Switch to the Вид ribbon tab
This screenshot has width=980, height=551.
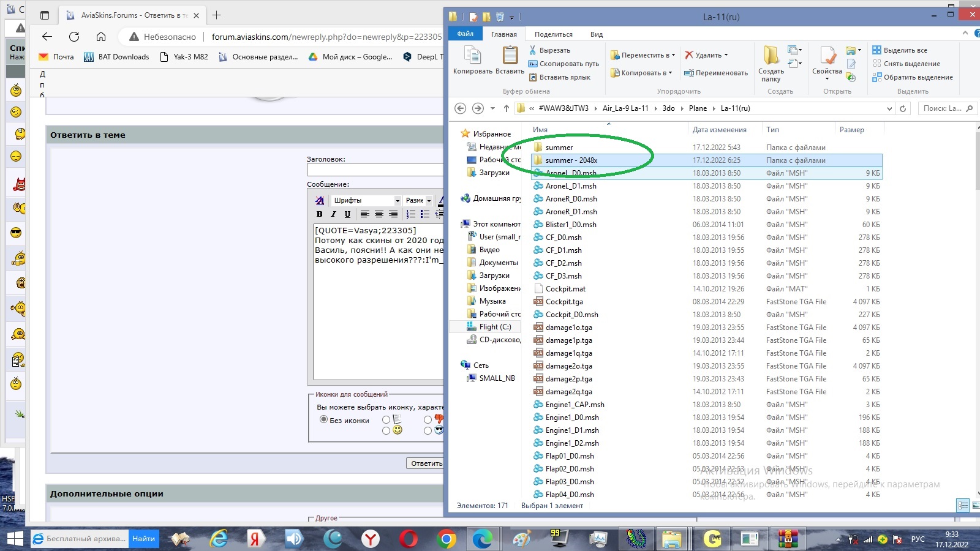(x=596, y=34)
